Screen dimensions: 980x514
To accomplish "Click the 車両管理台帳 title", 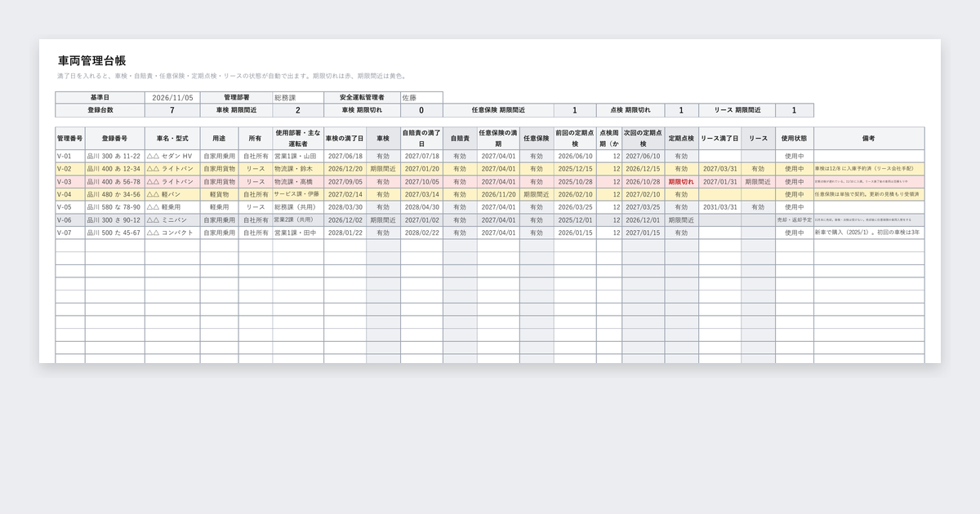I will [x=91, y=60].
